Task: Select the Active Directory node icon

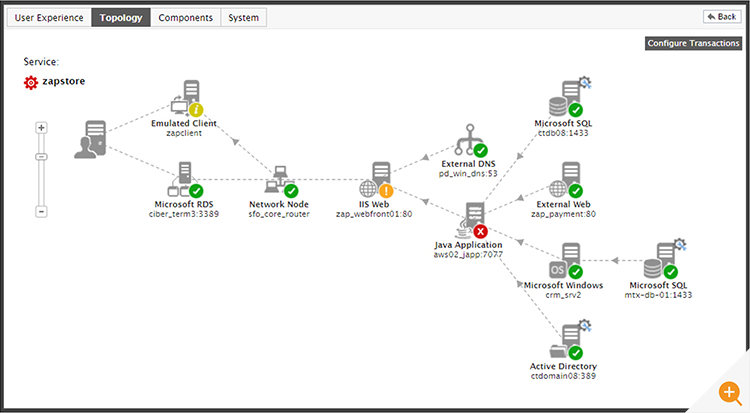Action: 565,341
